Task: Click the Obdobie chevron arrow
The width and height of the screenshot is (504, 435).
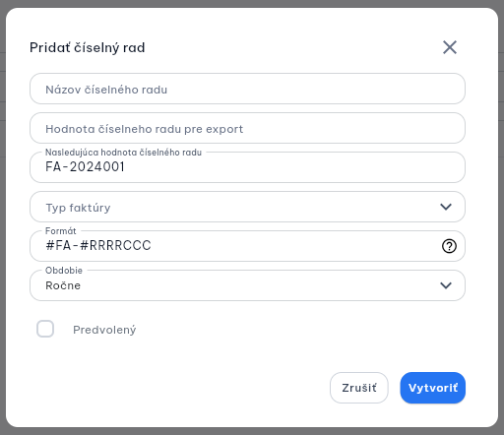Action: click(x=446, y=285)
